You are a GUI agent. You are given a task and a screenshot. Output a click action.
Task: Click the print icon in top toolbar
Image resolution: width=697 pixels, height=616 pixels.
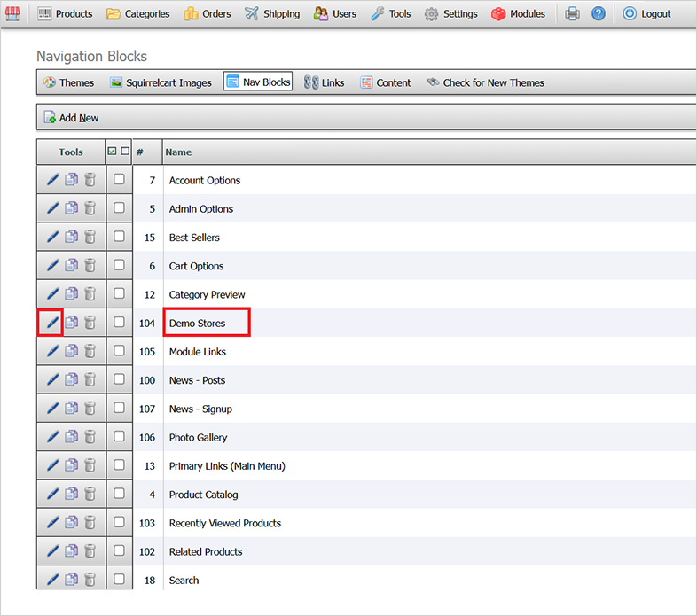point(573,14)
